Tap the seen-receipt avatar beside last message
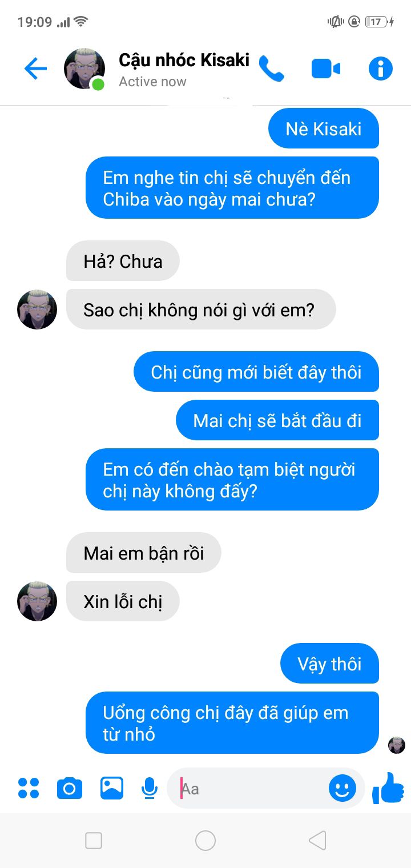Screen dimensions: 411x868 pyautogui.click(x=397, y=745)
